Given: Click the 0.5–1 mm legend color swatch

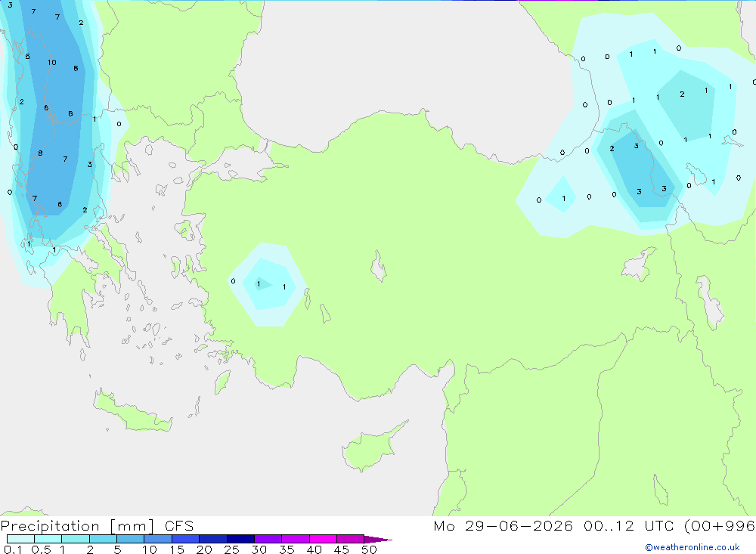Looking at the screenshot, I should [48, 539].
